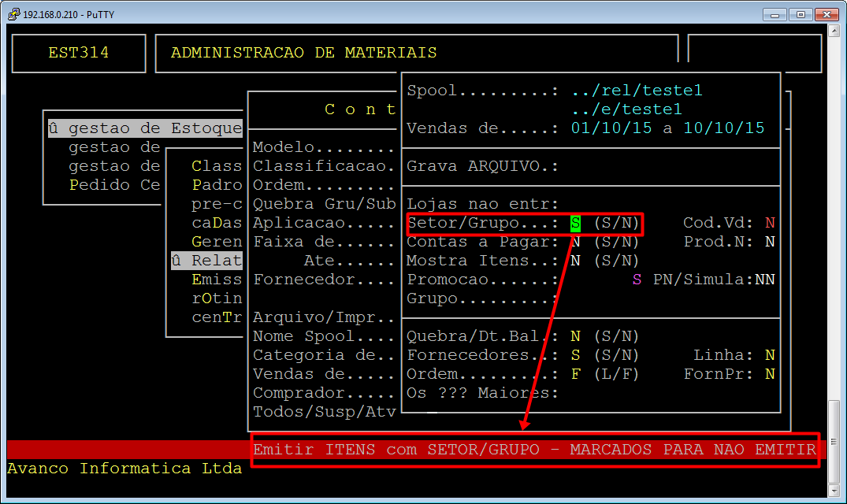Toggle the Quebra/Dt.Bal N value
The image size is (847, 504).
[x=575, y=336]
